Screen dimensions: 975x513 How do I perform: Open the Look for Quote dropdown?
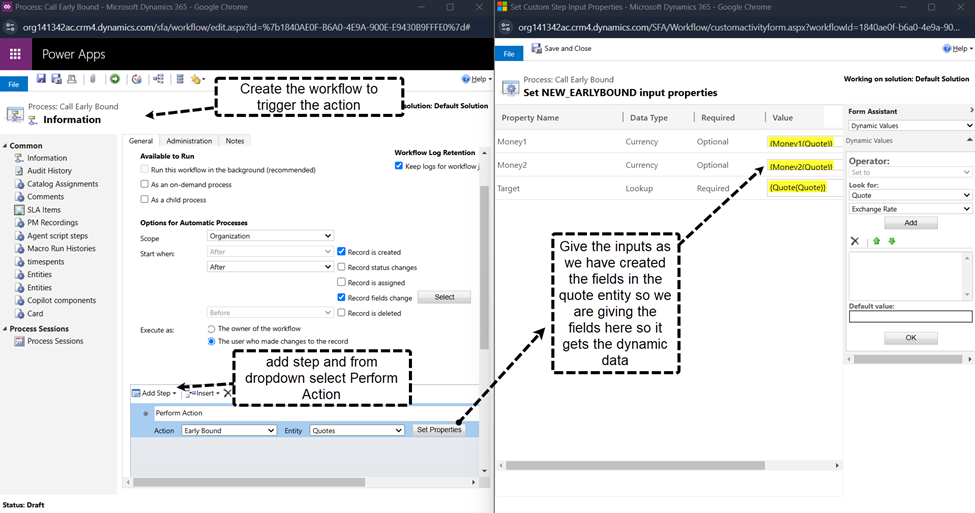(x=910, y=195)
